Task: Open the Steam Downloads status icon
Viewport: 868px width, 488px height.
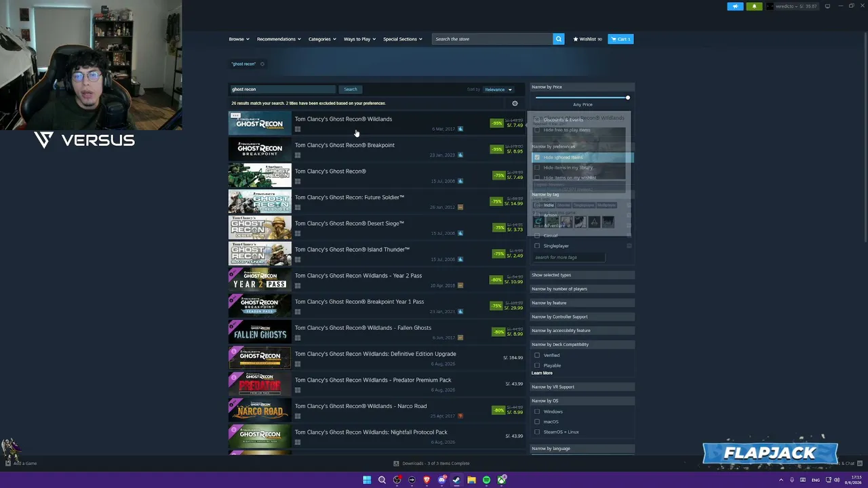Action: pos(396,464)
